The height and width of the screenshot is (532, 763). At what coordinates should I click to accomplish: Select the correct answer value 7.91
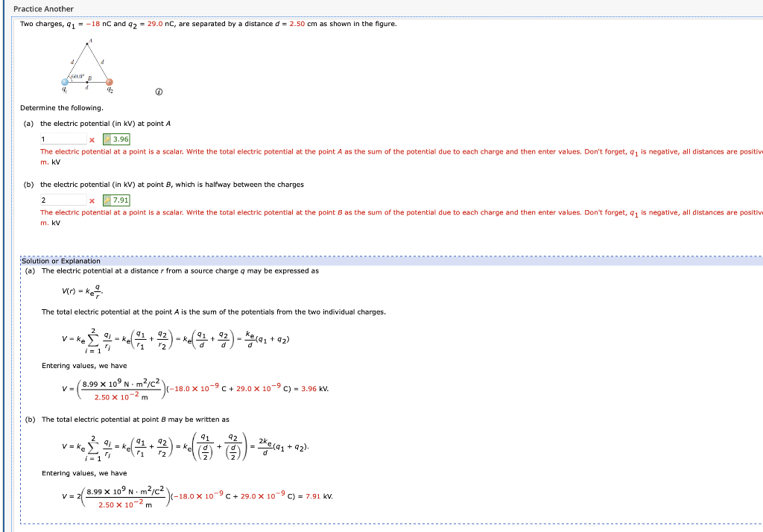click(x=121, y=200)
